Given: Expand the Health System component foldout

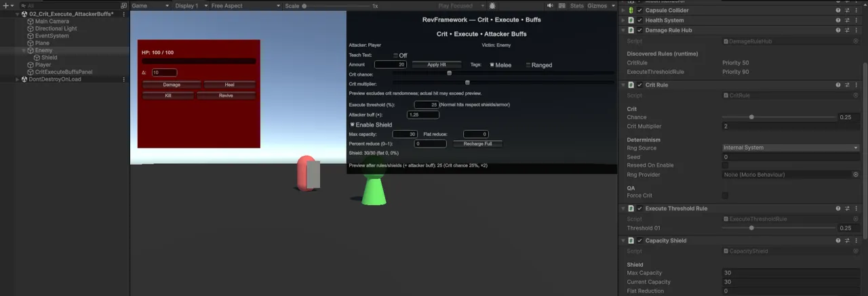Looking at the screenshot, I should (x=623, y=20).
